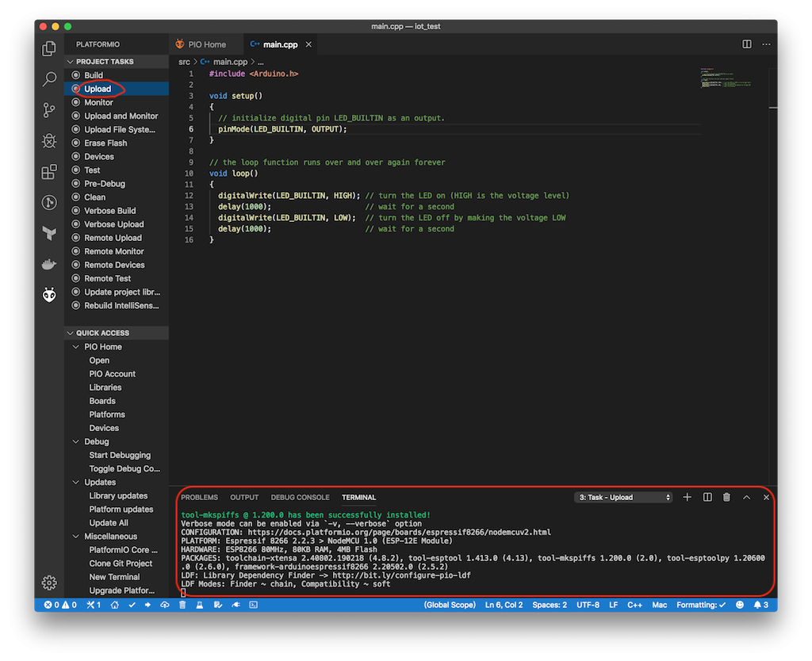Collapse the Project Tasks section
Screen dimensions: 812x661
point(71,62)
